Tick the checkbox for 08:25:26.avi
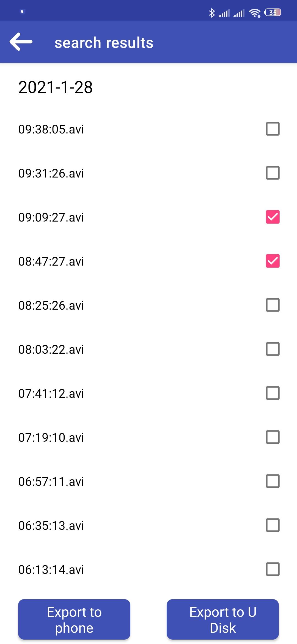Screen dimensions: 297x644 pos(273,305)
